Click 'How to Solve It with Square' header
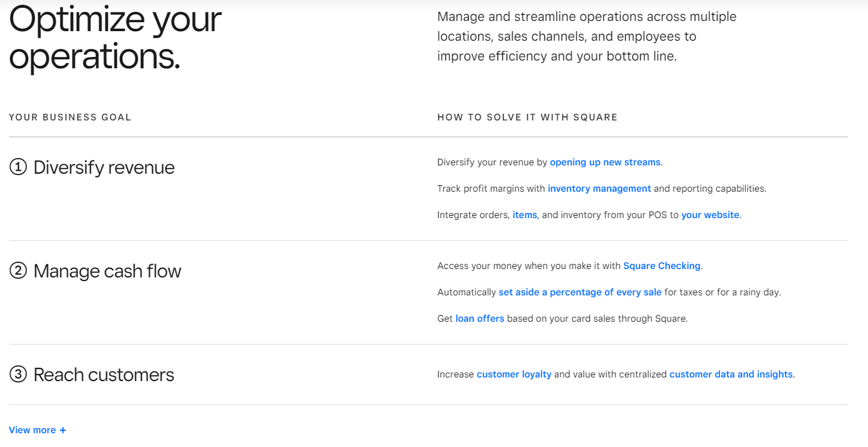This screenshot has height=447, width=868. (x=527, y=117)
